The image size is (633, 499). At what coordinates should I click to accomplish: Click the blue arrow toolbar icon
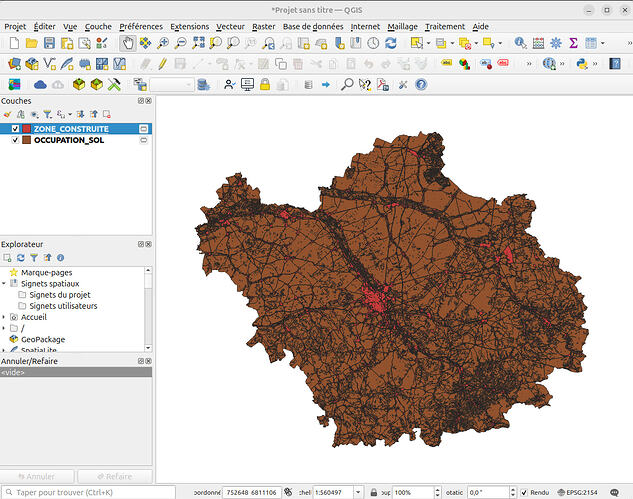(326, 84)
